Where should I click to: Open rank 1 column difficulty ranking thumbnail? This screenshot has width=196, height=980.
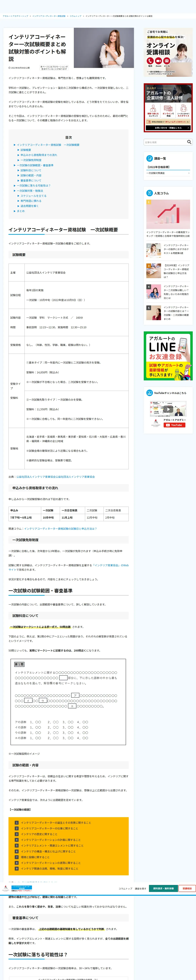[x=168, y=214]
